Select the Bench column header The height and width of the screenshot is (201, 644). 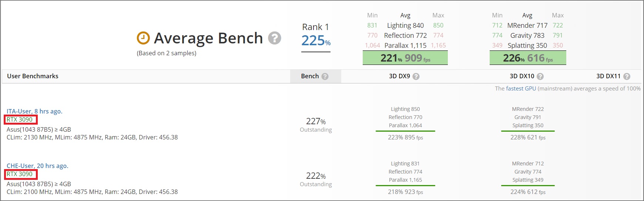point(310,76)
